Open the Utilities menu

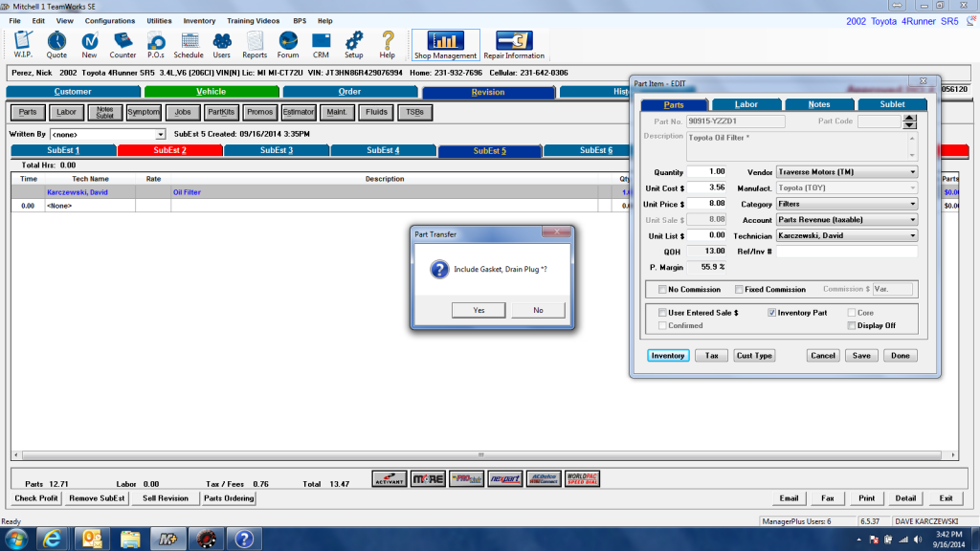(x=159, y=21)
